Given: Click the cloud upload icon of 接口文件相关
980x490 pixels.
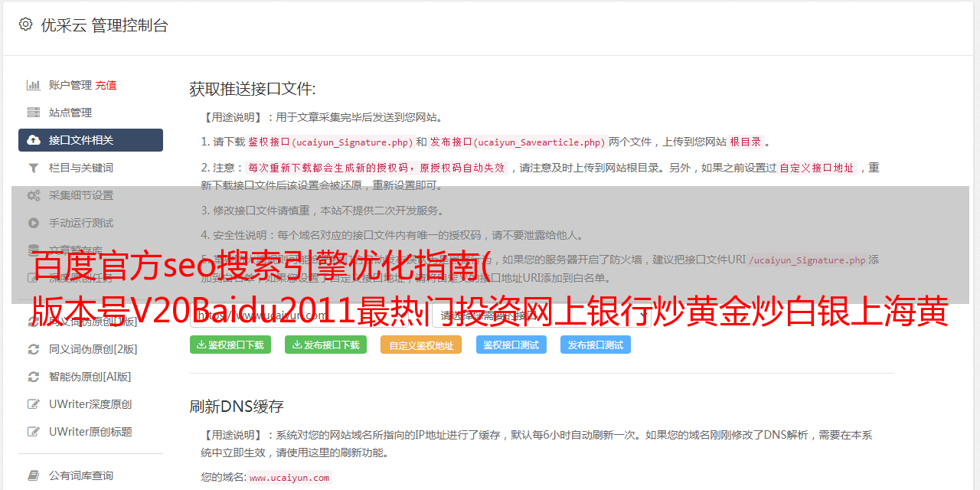Looking at the screenshot, I should point(34,140).
